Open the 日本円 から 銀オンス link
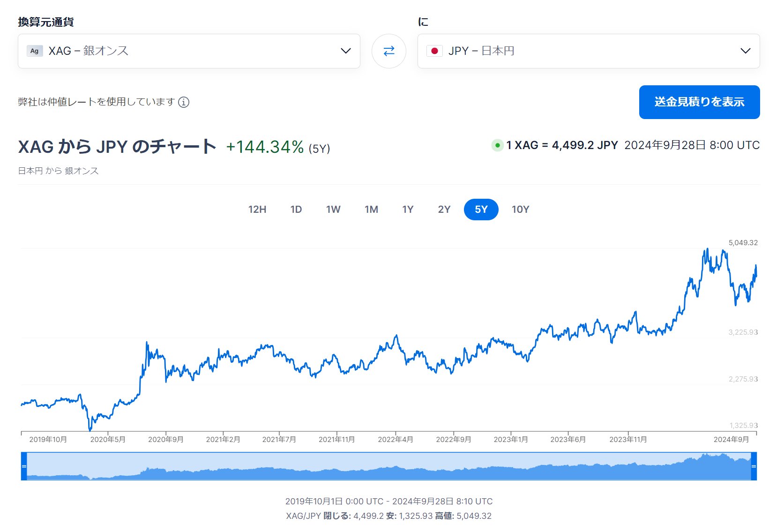 point(58,171)
